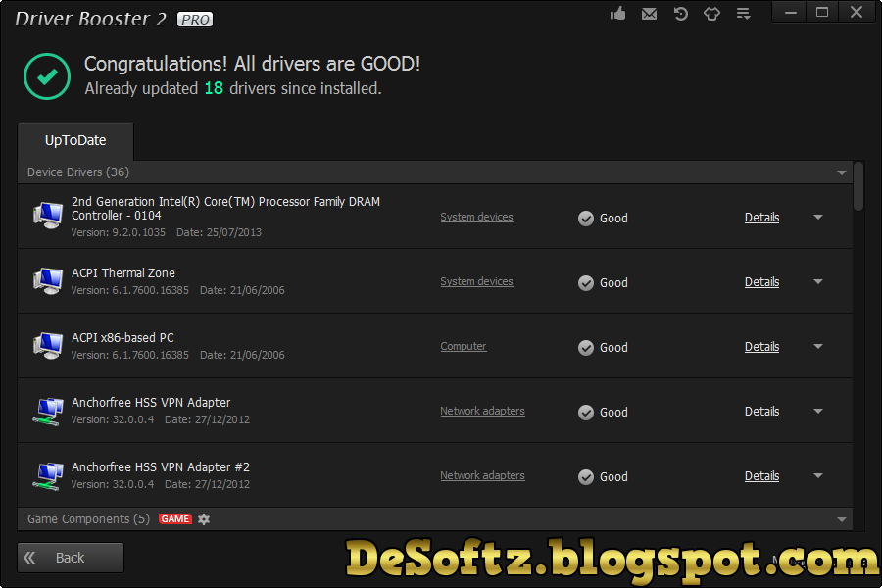Click the Back button

(71, 558)
